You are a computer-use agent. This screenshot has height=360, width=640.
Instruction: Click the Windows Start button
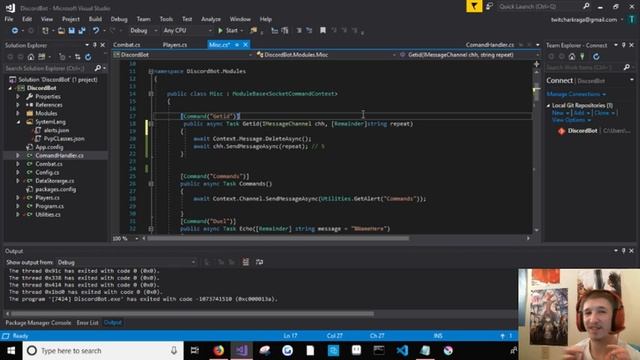pyautogui.click(x=11, y=351)
